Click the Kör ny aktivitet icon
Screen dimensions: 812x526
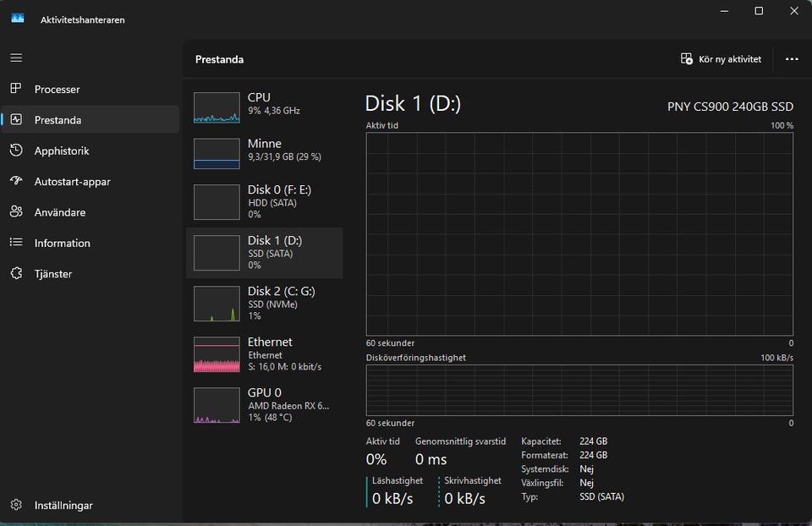687,59
